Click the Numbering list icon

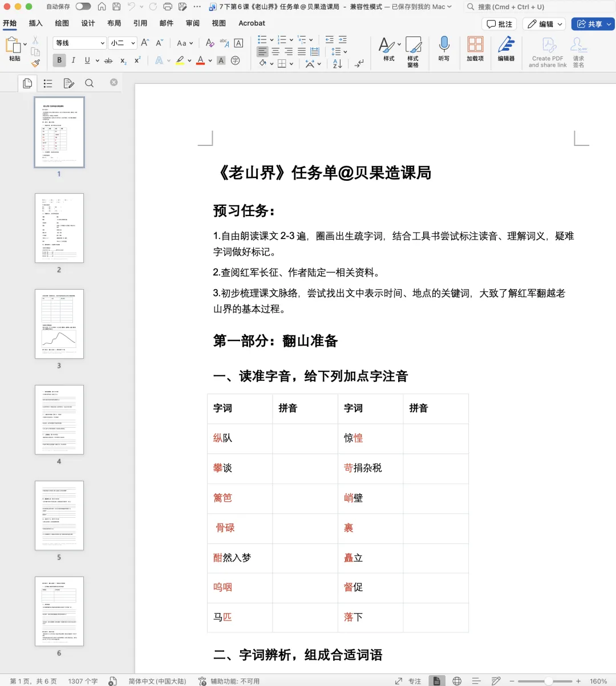[x=282, y=39]
